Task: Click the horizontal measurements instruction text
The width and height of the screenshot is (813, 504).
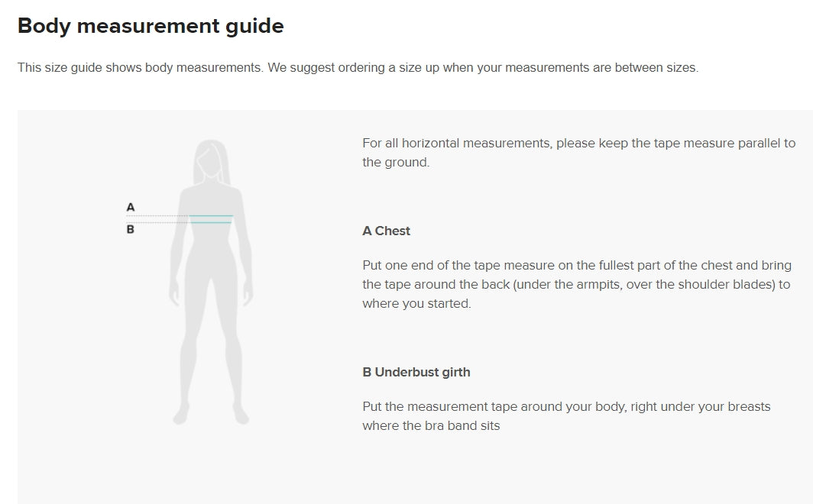Action: coord(579,153)
